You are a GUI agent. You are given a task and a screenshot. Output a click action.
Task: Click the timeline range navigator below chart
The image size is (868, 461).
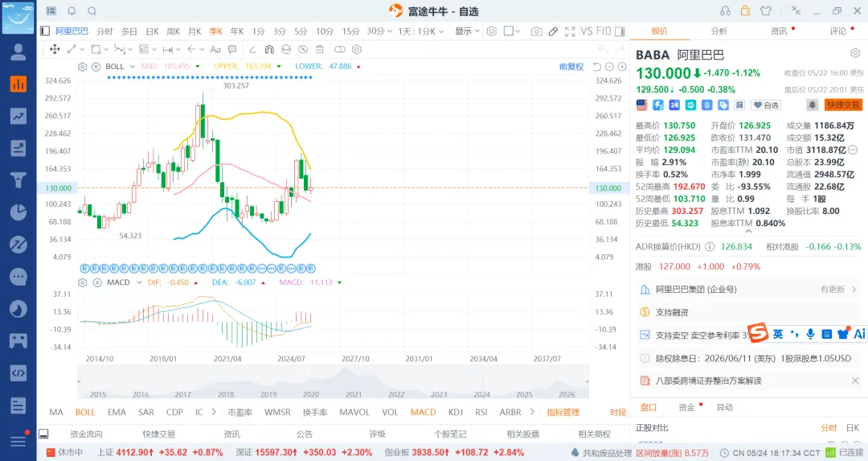point(333,382)
